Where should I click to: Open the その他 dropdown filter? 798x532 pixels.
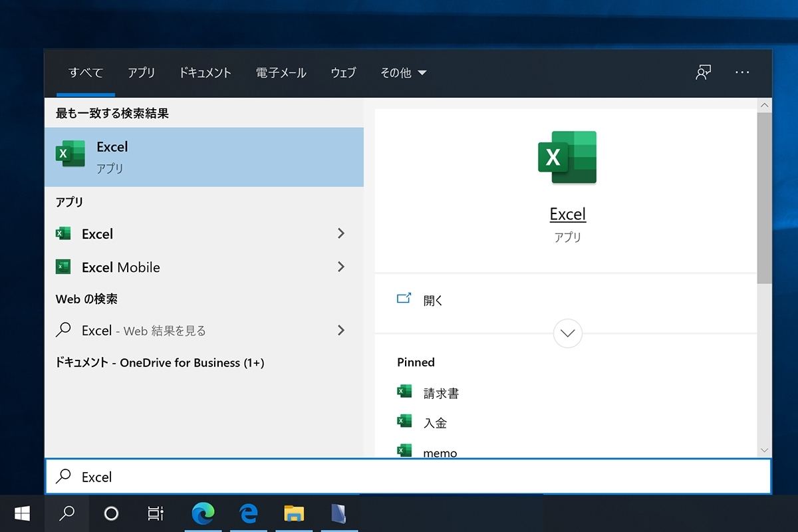click(403, 73)
